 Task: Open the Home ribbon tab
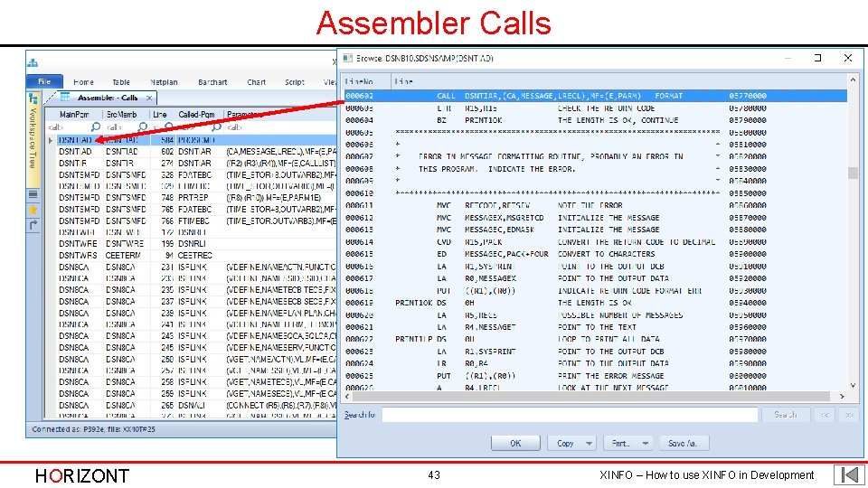83,82
